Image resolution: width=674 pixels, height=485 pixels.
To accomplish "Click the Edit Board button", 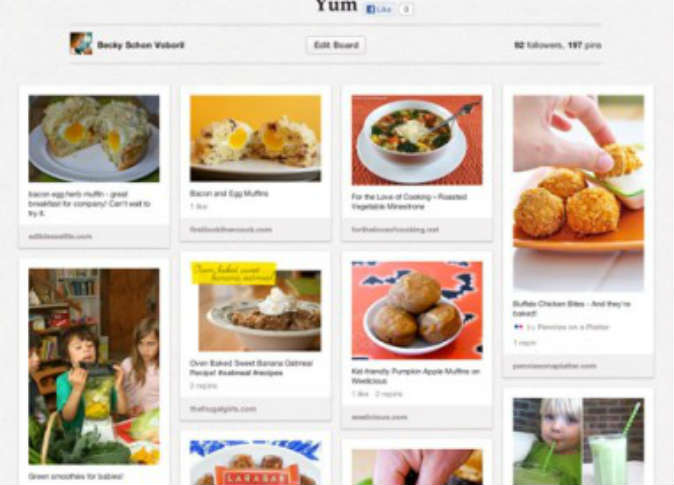I will [336, 45].
